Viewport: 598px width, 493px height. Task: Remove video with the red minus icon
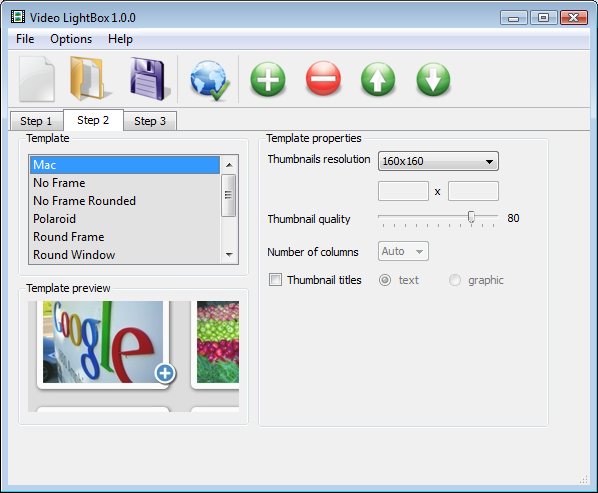[x=323, y=79]
